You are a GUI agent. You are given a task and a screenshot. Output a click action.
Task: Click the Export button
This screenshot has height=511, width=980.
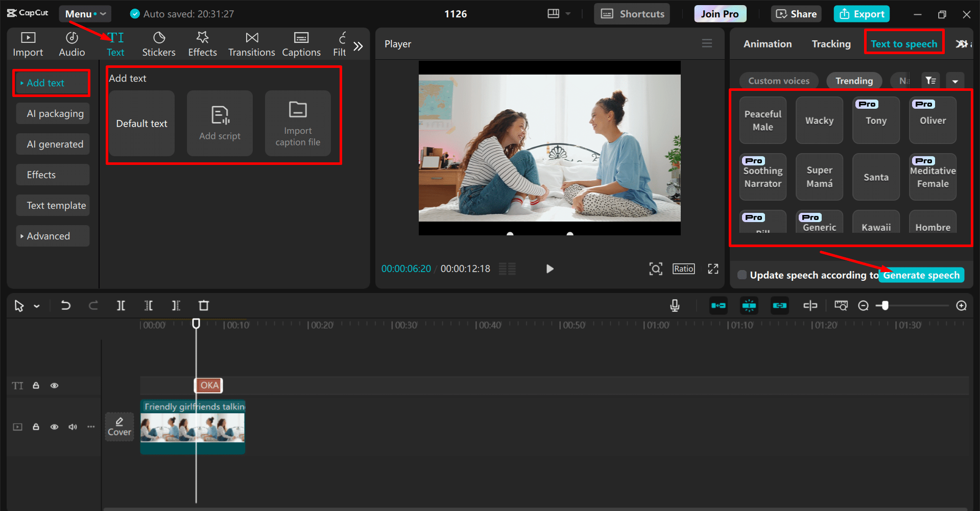[862, 14]
